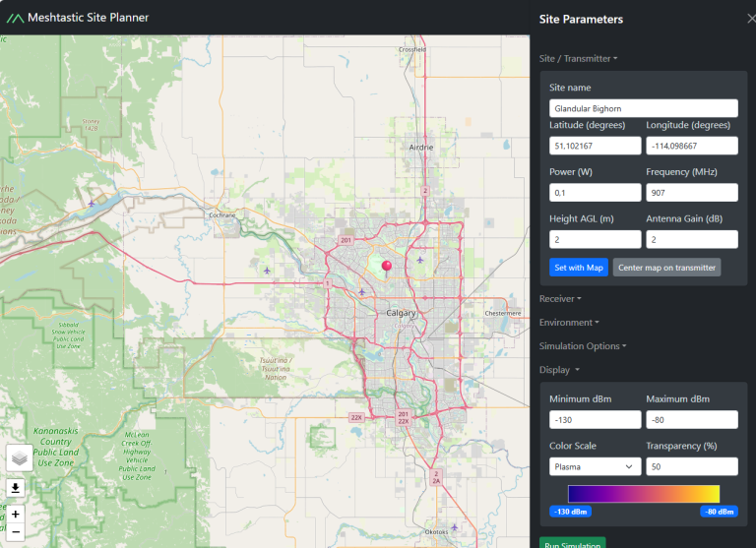
Task: Click the Meshtastic logo icon
Action: click(x=15, y=19)
